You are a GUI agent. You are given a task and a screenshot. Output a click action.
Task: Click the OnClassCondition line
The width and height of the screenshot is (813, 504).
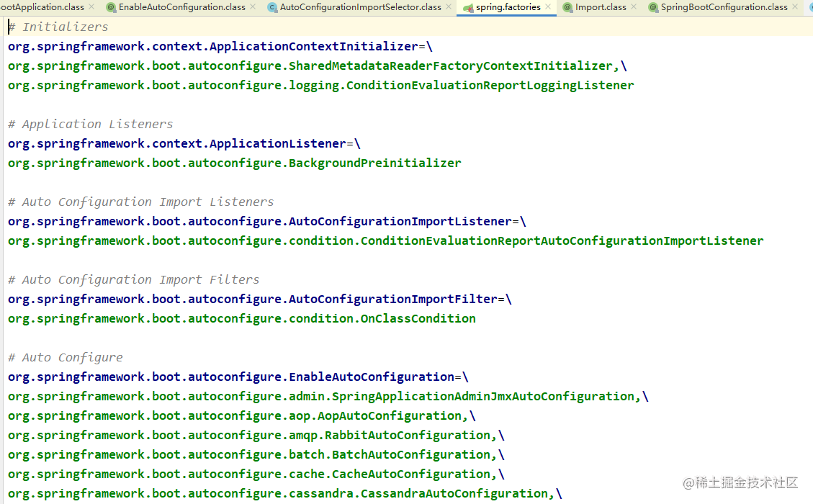(242, 319)
